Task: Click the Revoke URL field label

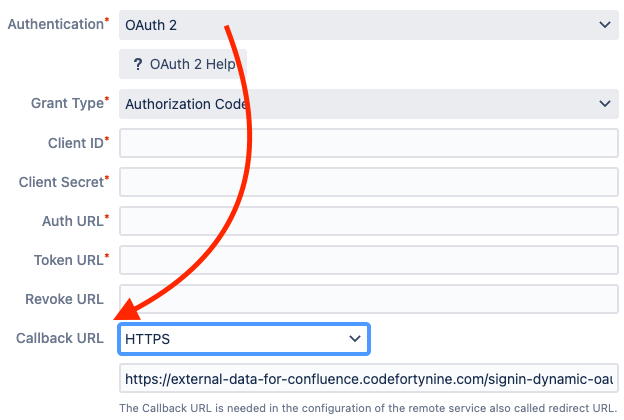Action: point(64,299)
